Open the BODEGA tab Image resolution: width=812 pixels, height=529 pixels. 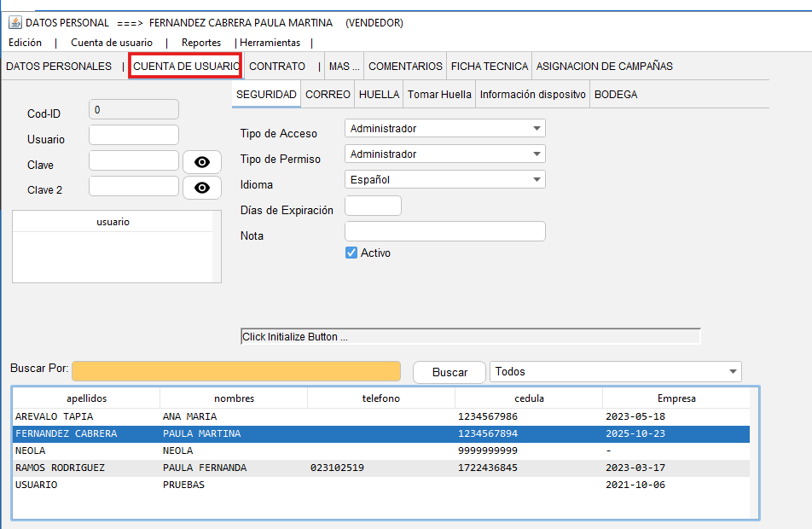(x=616, y=95)
